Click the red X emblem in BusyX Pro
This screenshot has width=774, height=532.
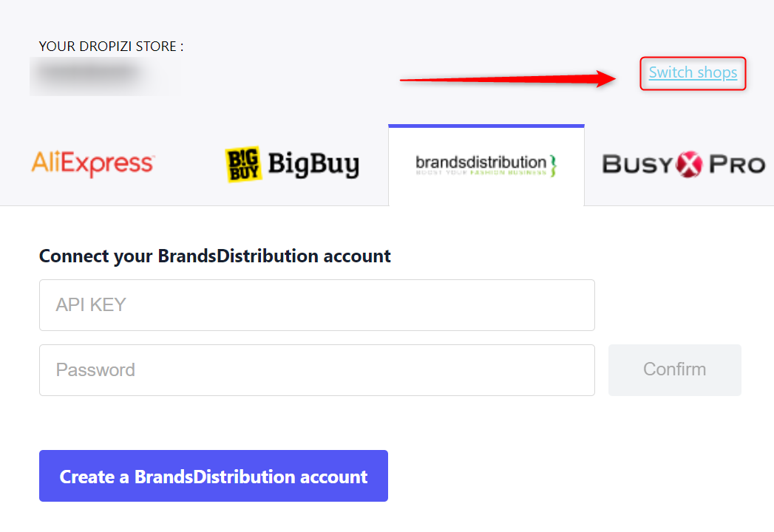(689, 164)
